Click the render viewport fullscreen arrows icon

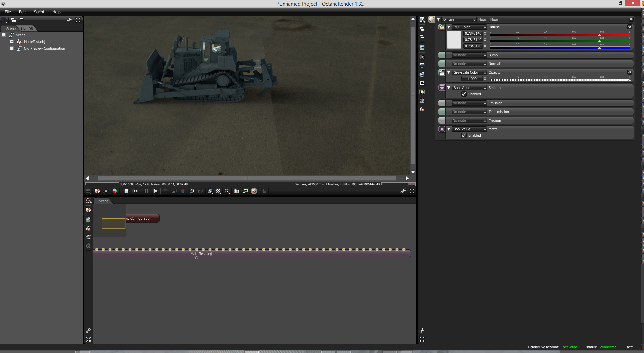[x=412, y=191]
